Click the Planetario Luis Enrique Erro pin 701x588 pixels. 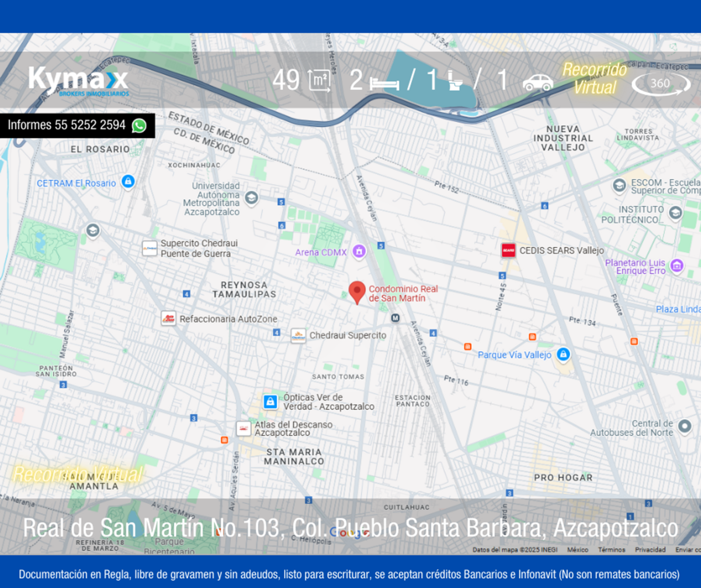pyautogui.click(x=677, y=266)
